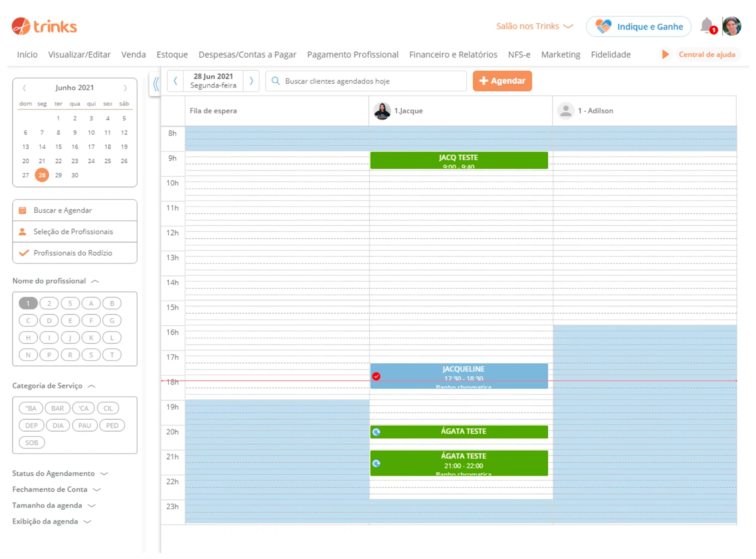
Task: Expand Status do Agendamento section
Action: (60, 473)
